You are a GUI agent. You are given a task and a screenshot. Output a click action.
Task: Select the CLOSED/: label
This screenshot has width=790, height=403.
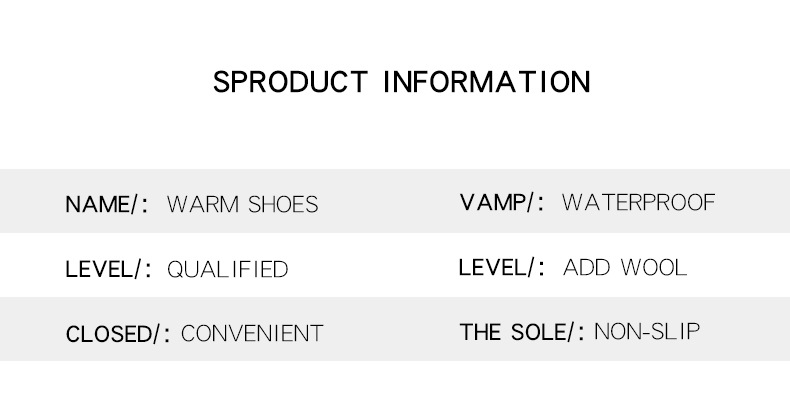pyautogui.click(x=118, y=333)
